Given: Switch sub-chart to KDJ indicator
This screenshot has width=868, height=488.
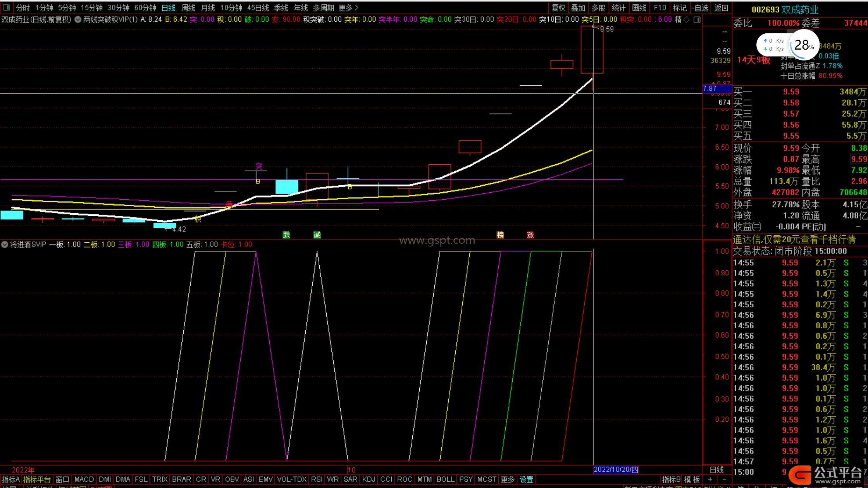Looking at the screenshot, I should point(369,479).
